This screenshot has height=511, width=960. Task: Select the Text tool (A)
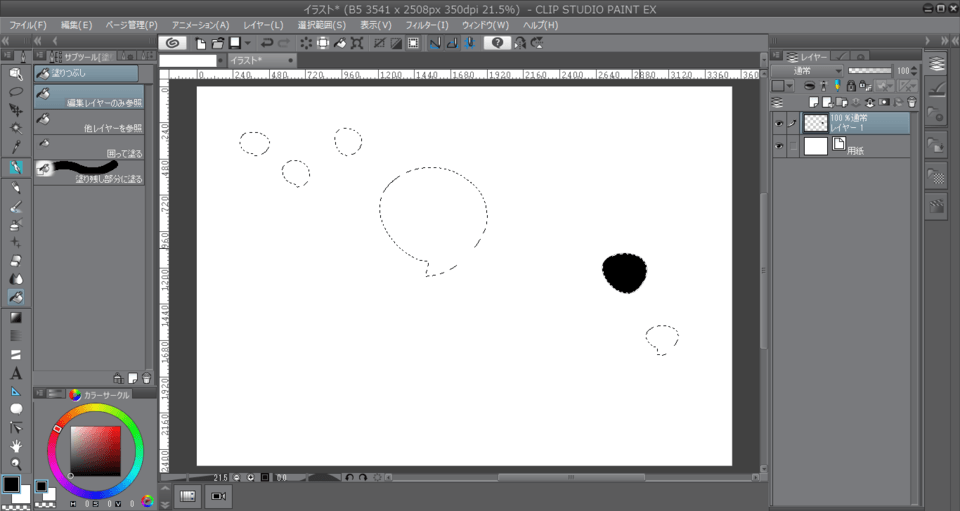point(16,373)
